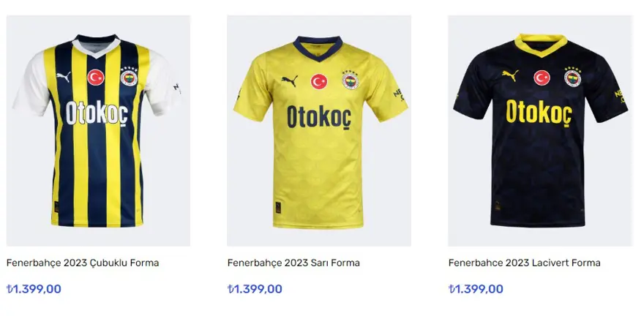Click the Fenerbahçe crest on the navy jersey
The width and height of the screenshot is (644, 316).
572,77
